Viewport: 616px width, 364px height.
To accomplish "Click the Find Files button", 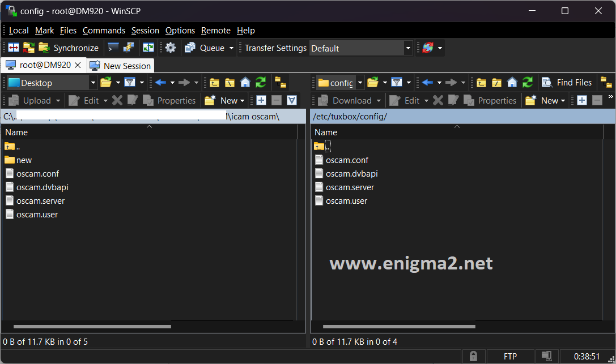I will tap(567, 83).
